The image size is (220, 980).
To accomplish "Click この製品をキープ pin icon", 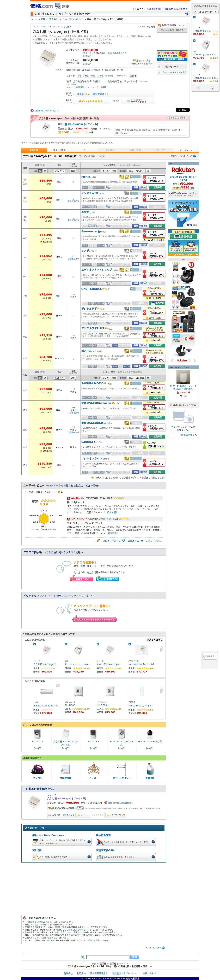I will tap(159, 67).
